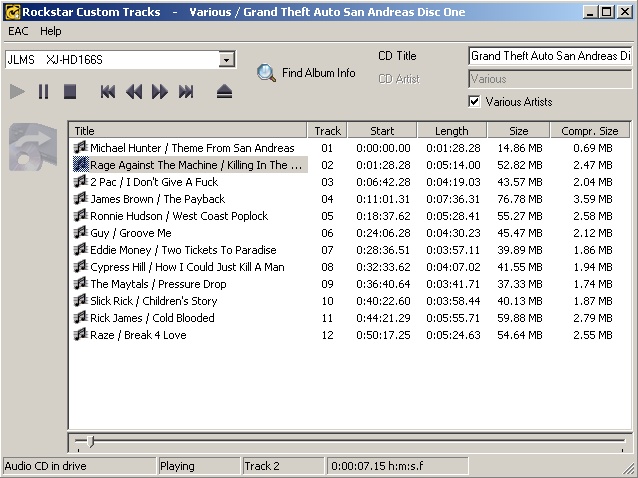Maximize the Rockstar Custom Tracks window
Image resolution: width=638 pixels, height=478 pixels.
[x=606, y=12]
